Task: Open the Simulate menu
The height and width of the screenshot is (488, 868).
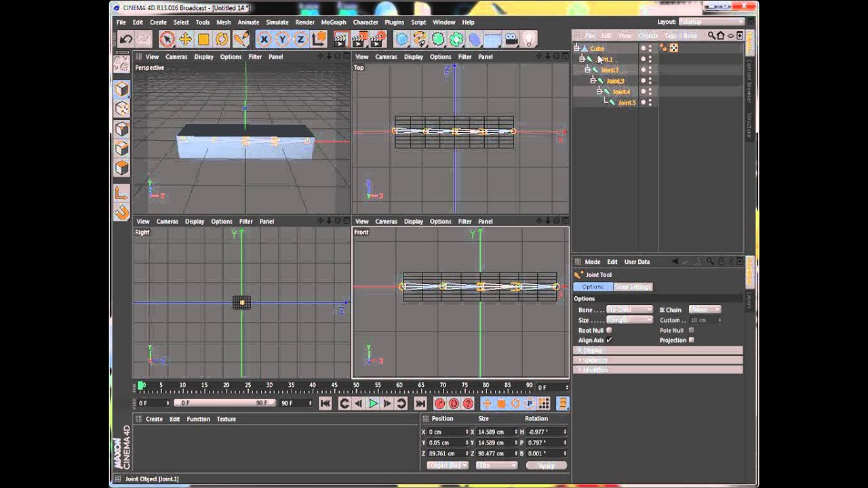Action: click(277, 22)
